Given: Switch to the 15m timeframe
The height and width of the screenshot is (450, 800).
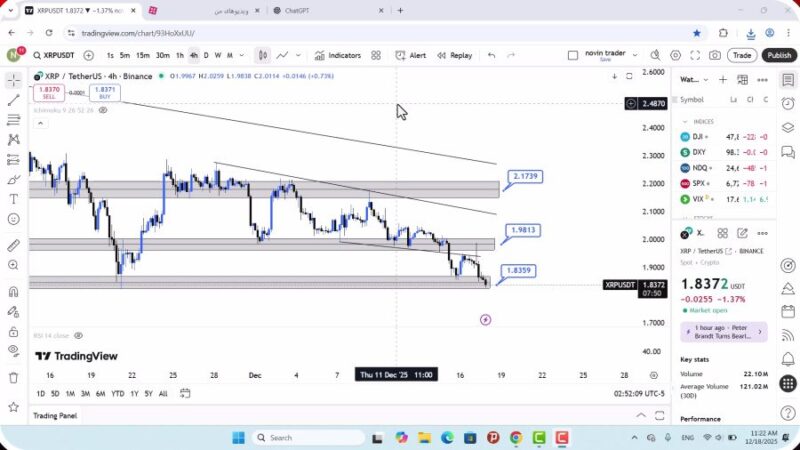Looking at the screenshot, I should tap(143, 55).
